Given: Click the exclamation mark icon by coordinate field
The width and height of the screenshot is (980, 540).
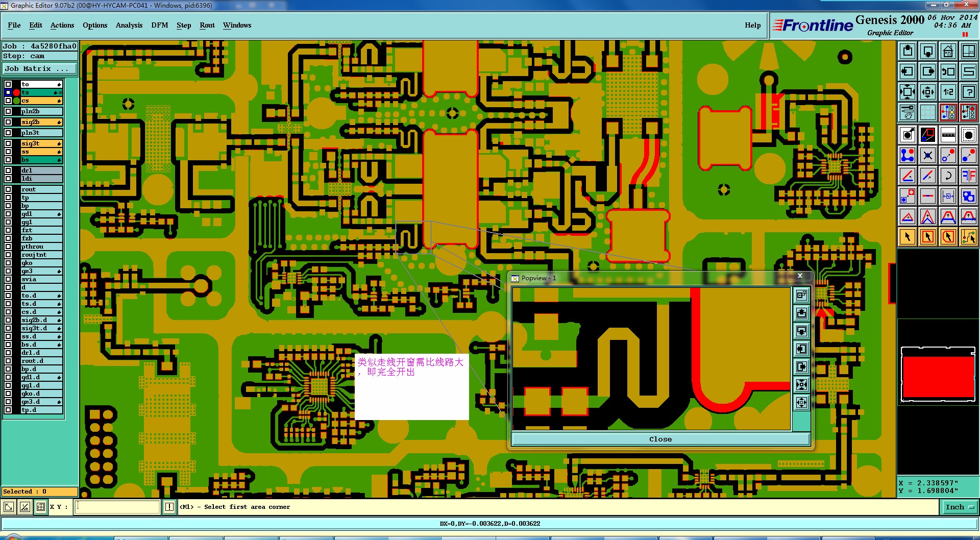Looking at the screenshot, I should click(x=169, y=507).
